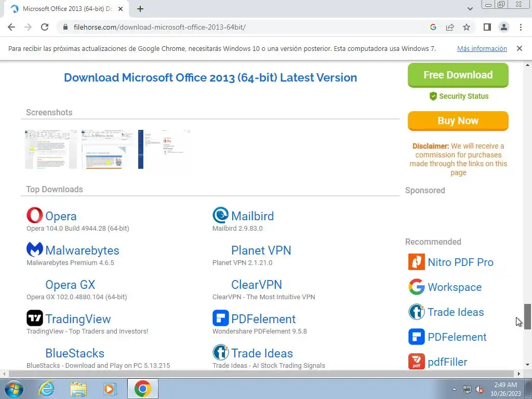Open Windows Media Player from the taskbar
This screenshot has width=532, height=399.
coord(110,389)
